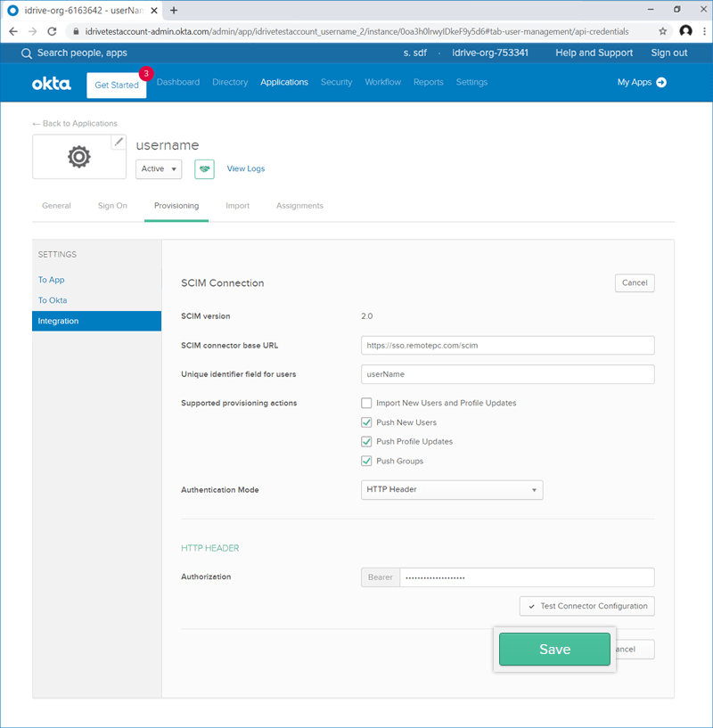Open the Active status dropdown
The image size is (713, 728).
click(159, 169)
